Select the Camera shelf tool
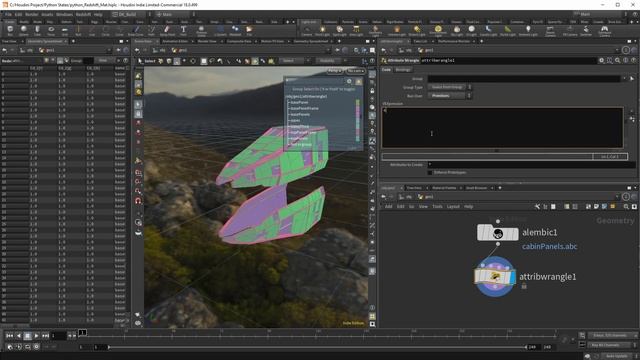The width and height of the screenshot is (640, 360). pyautogui.click(x=307, y=30)
